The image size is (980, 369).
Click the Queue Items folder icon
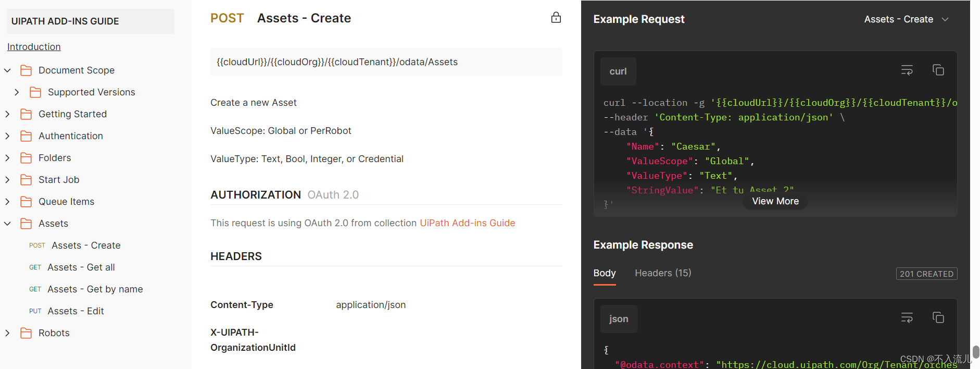26,202
